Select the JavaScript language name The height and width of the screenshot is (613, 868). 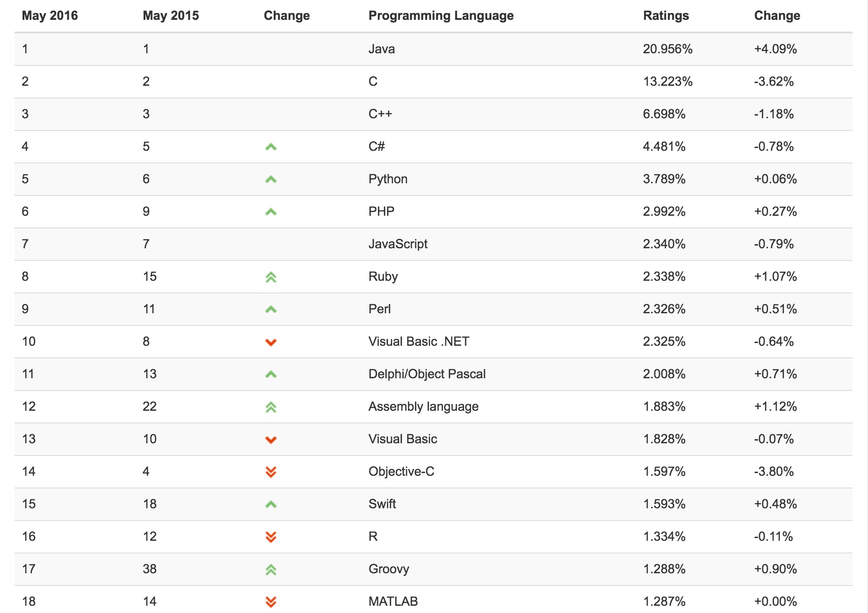[398, 244]
